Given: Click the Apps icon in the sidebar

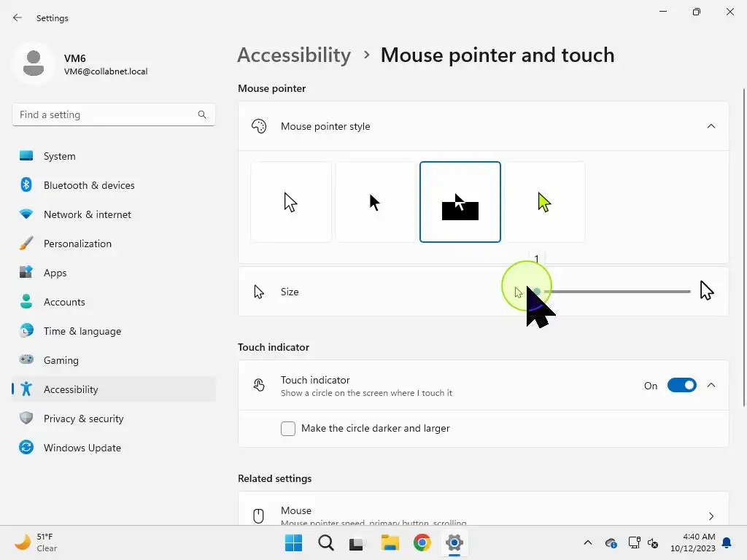Looking at the screenshot, I should point(26,273).
